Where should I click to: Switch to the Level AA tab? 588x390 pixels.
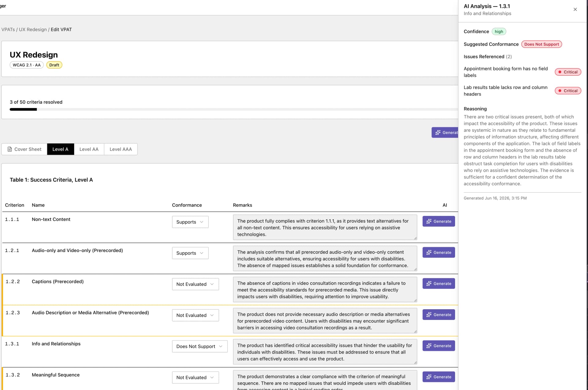click(89, 149)
